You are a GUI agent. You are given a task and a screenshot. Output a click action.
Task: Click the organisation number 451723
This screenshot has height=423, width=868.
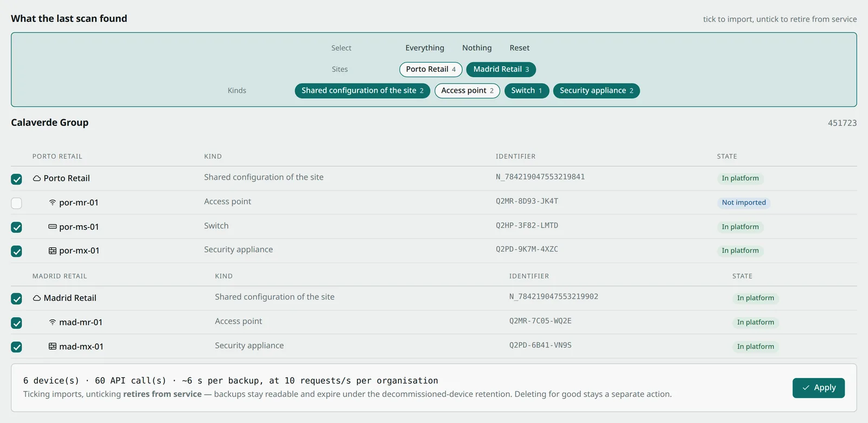[842, 123]
